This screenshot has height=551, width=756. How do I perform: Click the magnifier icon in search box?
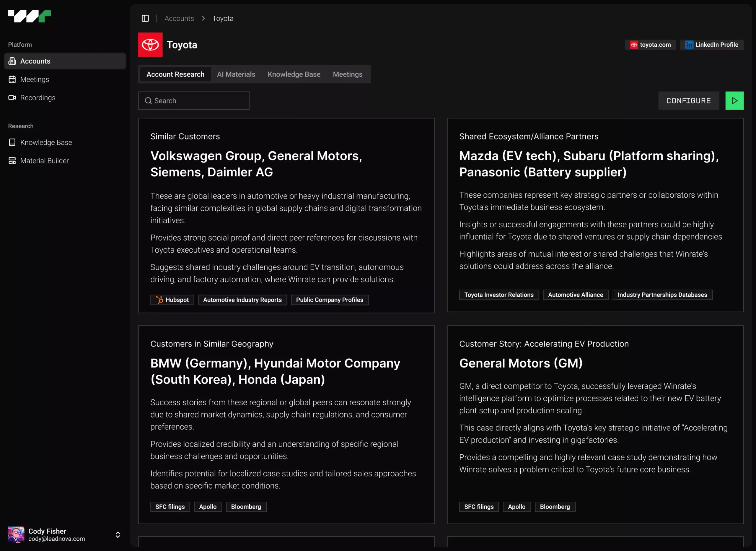148,101
